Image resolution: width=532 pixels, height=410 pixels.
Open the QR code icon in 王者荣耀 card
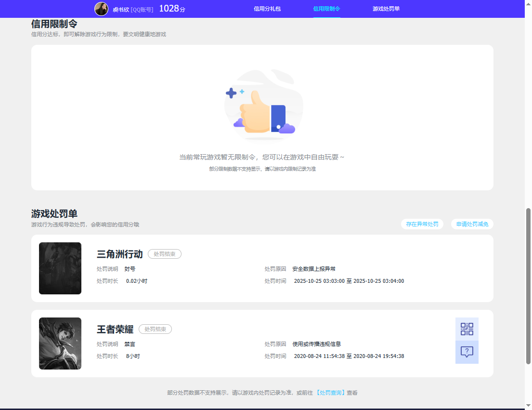coord(467,329)
